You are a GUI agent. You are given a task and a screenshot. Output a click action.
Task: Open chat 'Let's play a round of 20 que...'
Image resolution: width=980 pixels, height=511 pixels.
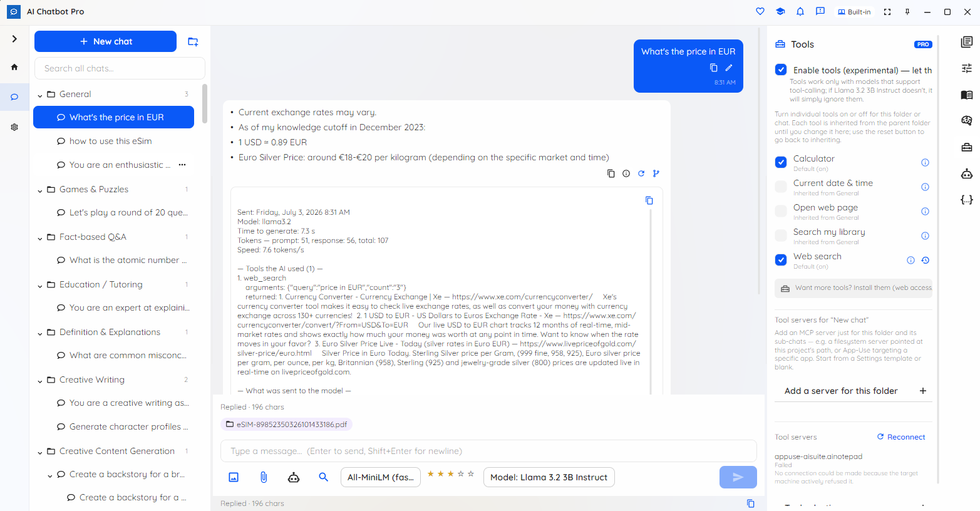tap(114, 212)
